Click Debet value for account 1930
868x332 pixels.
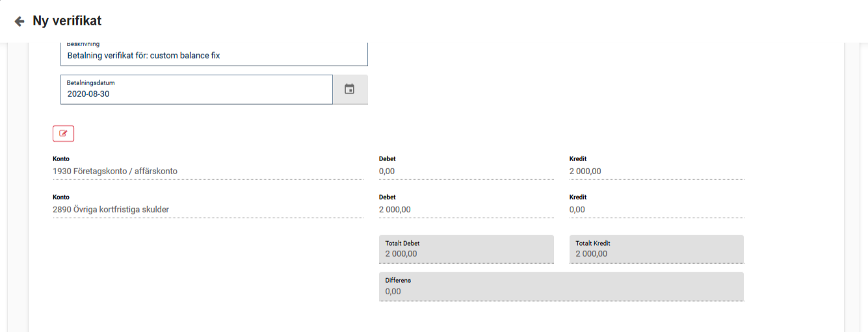pyautogui.click(x=466, y=172)
